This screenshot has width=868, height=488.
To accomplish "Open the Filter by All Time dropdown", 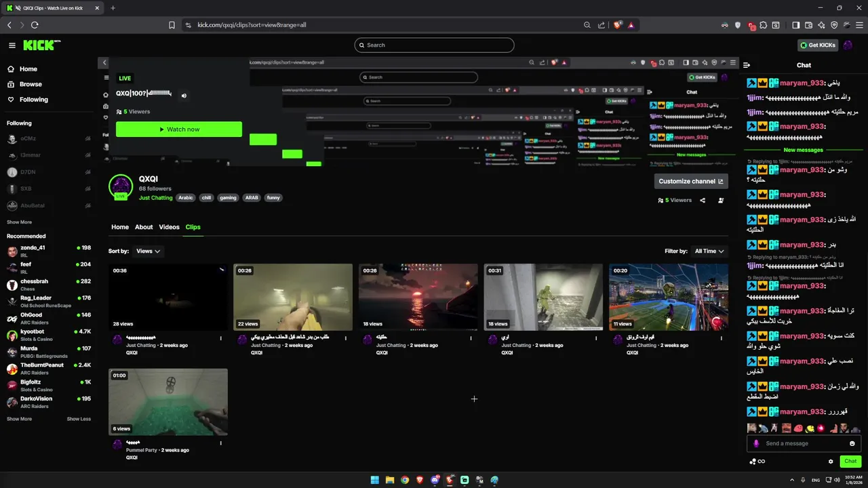I will point(709,251).
